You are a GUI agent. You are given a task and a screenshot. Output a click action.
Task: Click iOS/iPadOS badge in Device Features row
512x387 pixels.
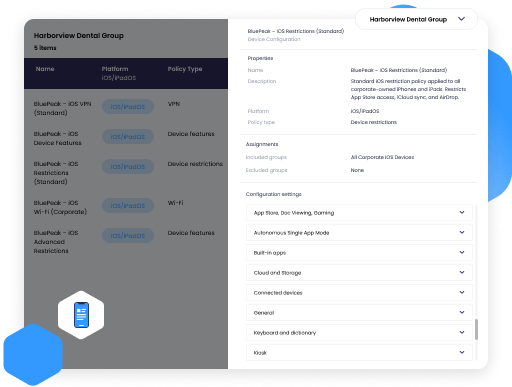click(x=128, y=137)
